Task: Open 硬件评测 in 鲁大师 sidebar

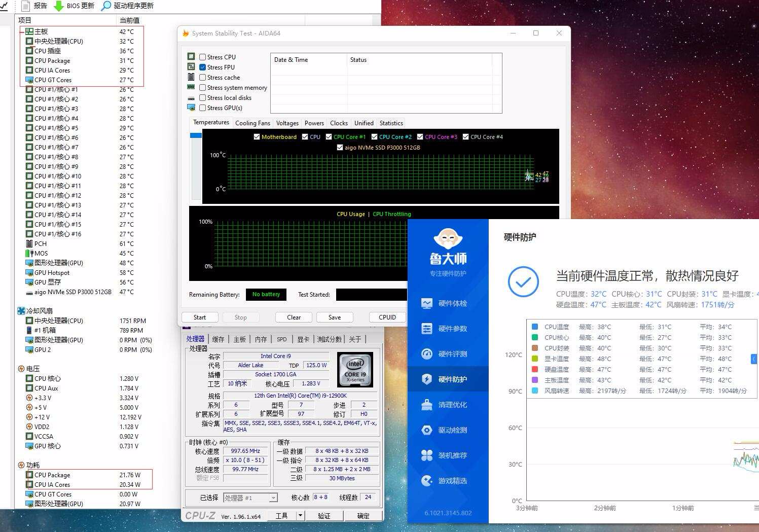Action: [448, 354]
